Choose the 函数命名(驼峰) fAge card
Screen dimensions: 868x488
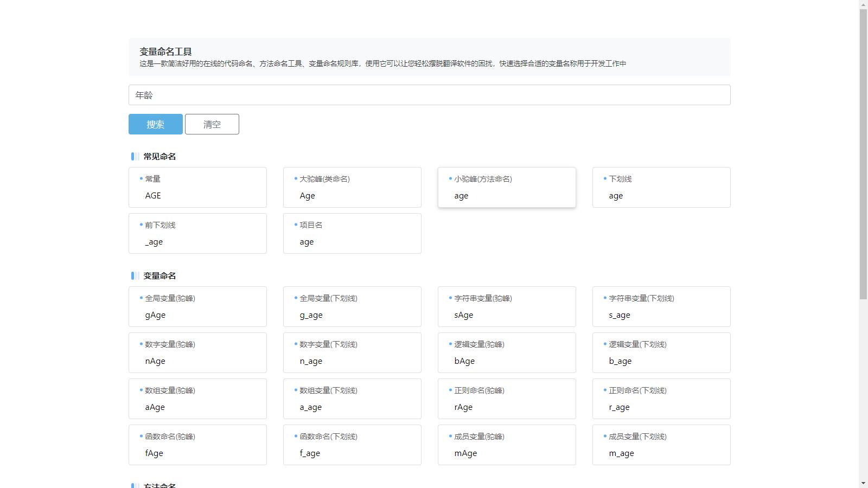click(x=197, y=445)
